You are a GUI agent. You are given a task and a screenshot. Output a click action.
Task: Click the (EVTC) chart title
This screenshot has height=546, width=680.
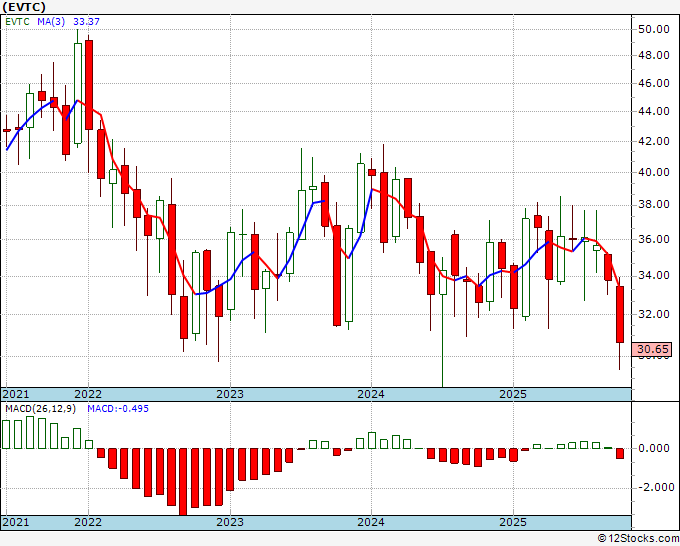coord(24,7)
